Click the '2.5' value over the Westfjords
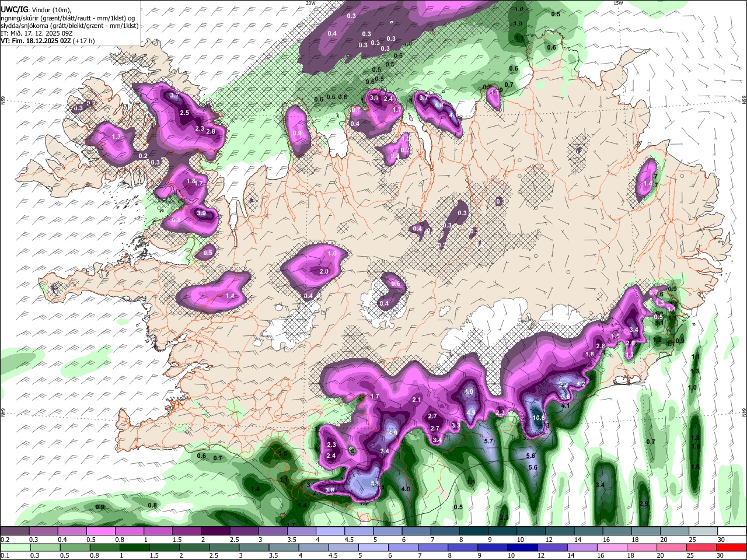This screenshot has height=560, width=747. (184, 113)
